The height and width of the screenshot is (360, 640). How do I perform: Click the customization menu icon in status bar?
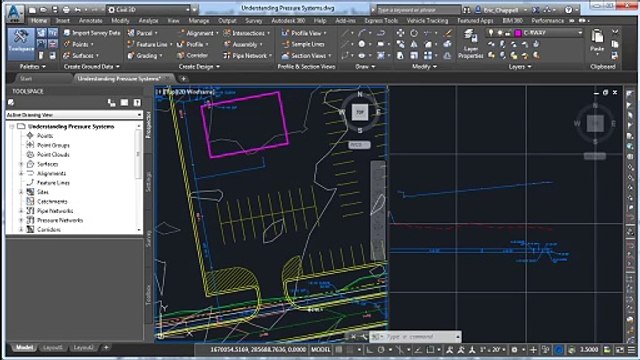[632, 349]
